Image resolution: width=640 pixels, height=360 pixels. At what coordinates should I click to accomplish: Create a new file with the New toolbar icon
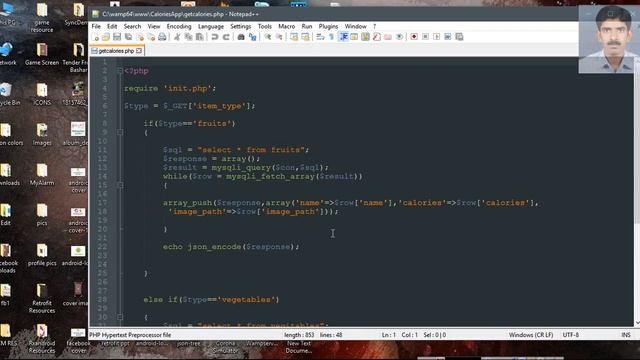95,37
